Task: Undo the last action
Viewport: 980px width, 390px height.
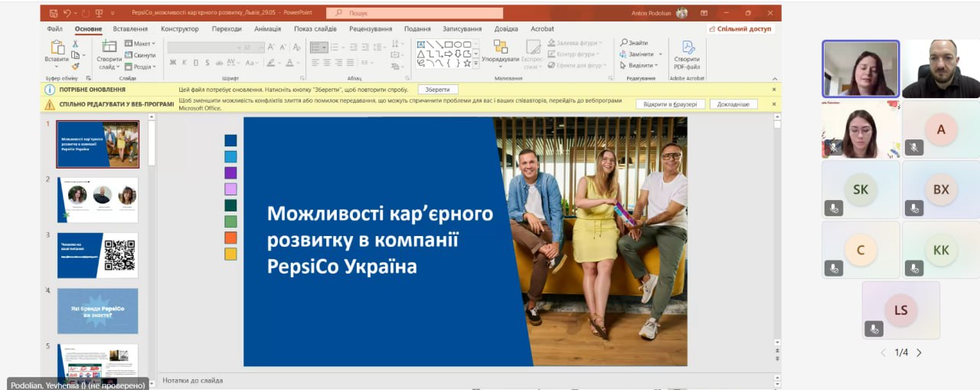Action: tap(67, 13)
